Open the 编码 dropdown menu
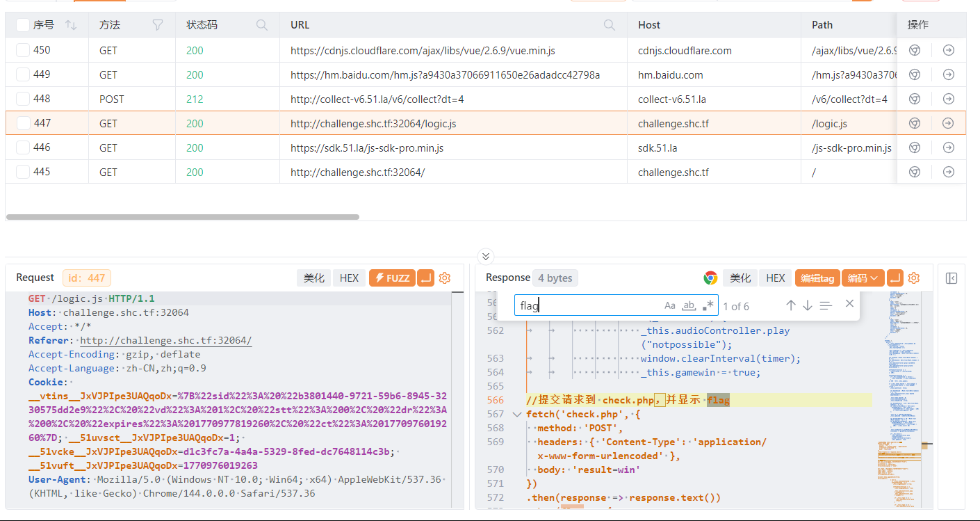The width and height of the screenshot is (980, 521). pos(863,278)
